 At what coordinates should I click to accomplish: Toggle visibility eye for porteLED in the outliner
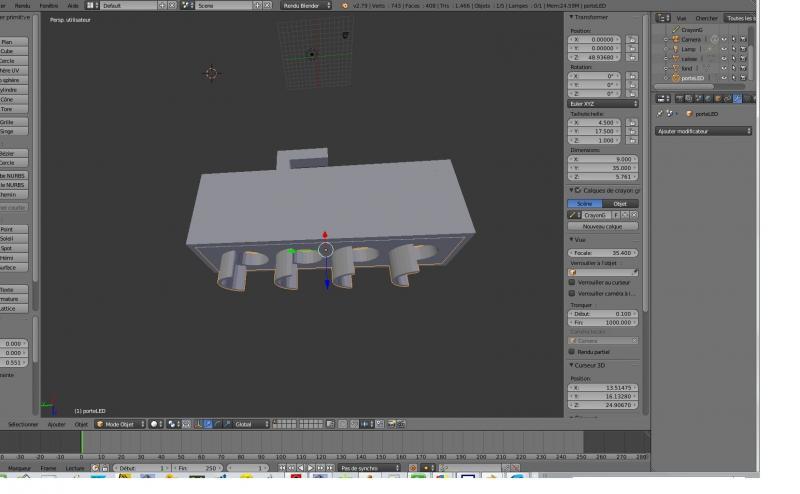(x=723, y=77)
